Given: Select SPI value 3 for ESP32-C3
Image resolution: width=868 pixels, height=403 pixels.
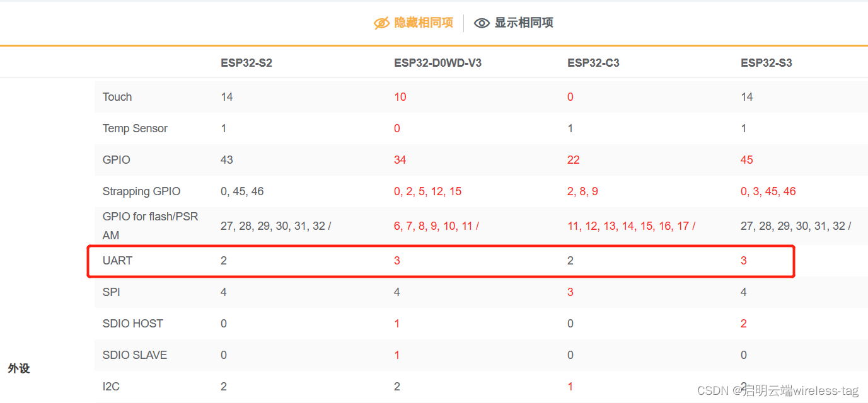Looking at the screenshot, I should pos(570,292).
